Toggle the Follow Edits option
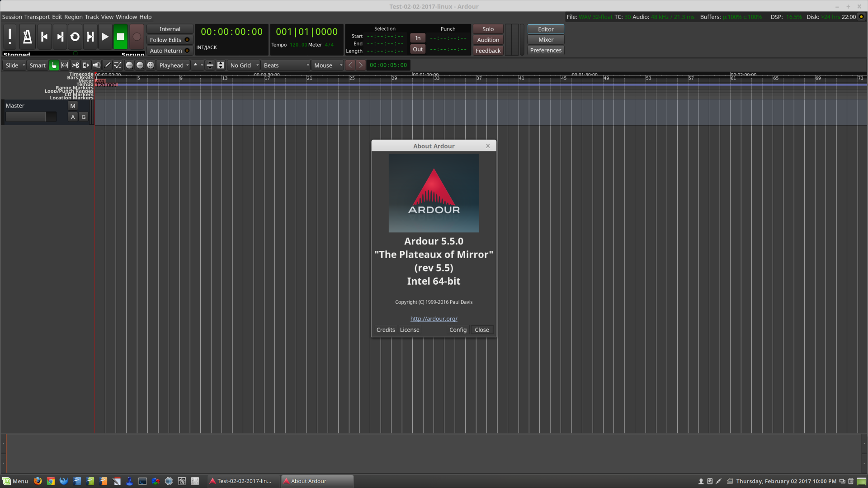Viewport: 868px width, 488px height. tap(170, 40)
